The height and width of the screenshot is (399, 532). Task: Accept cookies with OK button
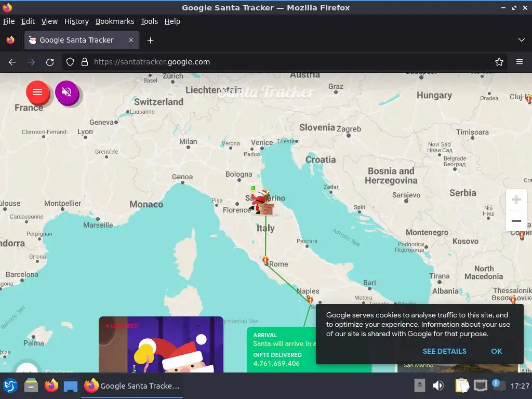tap(496, 352)
